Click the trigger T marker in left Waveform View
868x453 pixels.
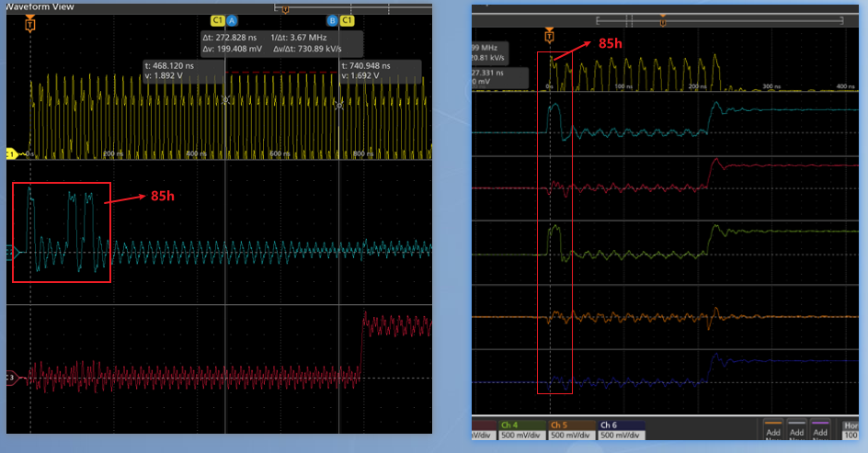pos(30,25)
